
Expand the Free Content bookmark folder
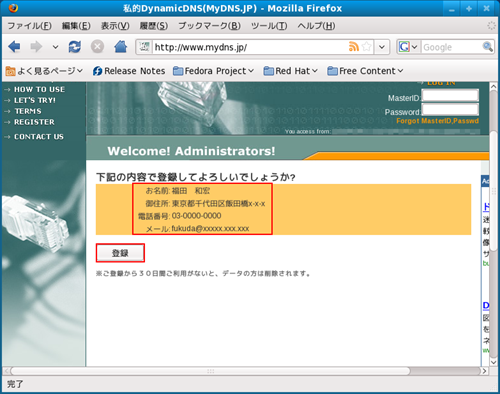[x=365, y=71]
